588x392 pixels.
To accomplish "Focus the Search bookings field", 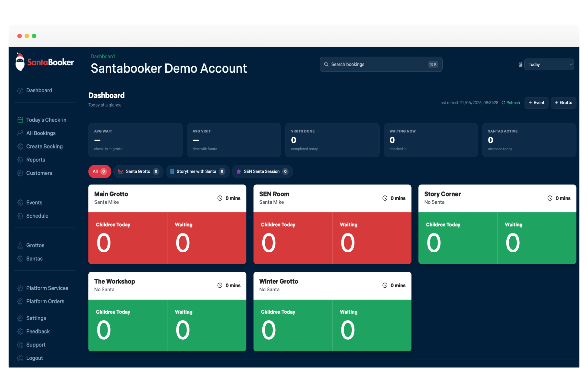I will [x=381, y=64].
